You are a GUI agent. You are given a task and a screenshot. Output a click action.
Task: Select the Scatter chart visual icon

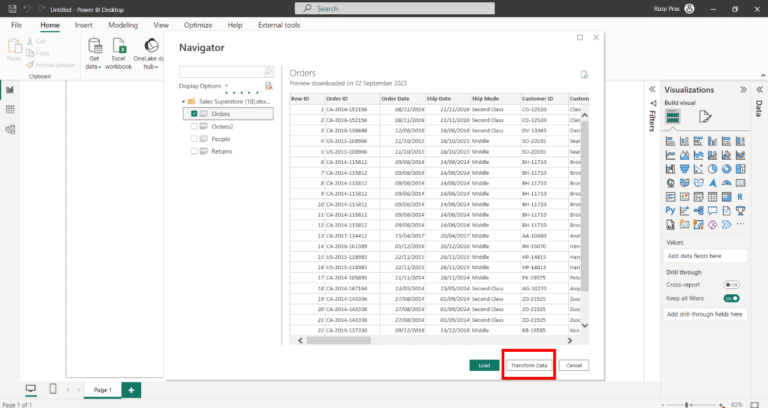[698, 169]
